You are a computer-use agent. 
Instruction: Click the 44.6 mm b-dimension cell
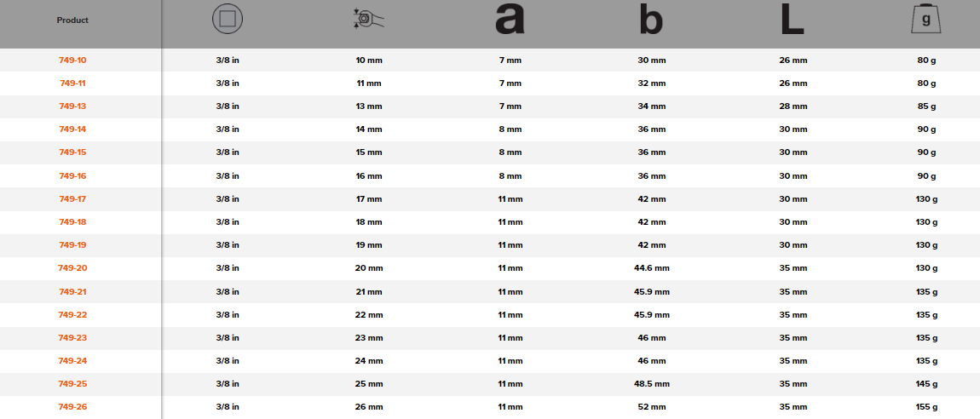(651, 268)
